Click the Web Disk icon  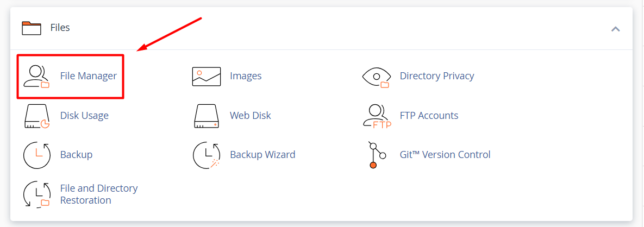(x=207, y=116)
